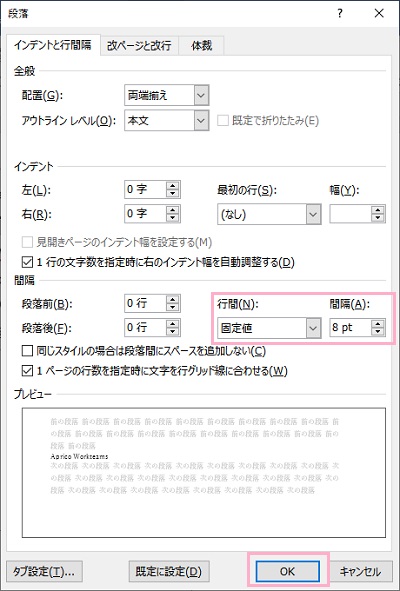Click the 幅 input field

click(350, 214)
